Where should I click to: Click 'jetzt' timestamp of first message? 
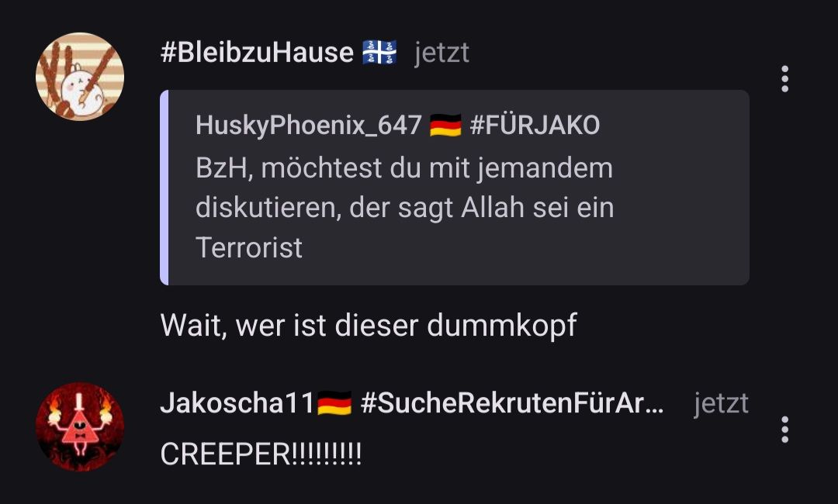tap(442, 53)
